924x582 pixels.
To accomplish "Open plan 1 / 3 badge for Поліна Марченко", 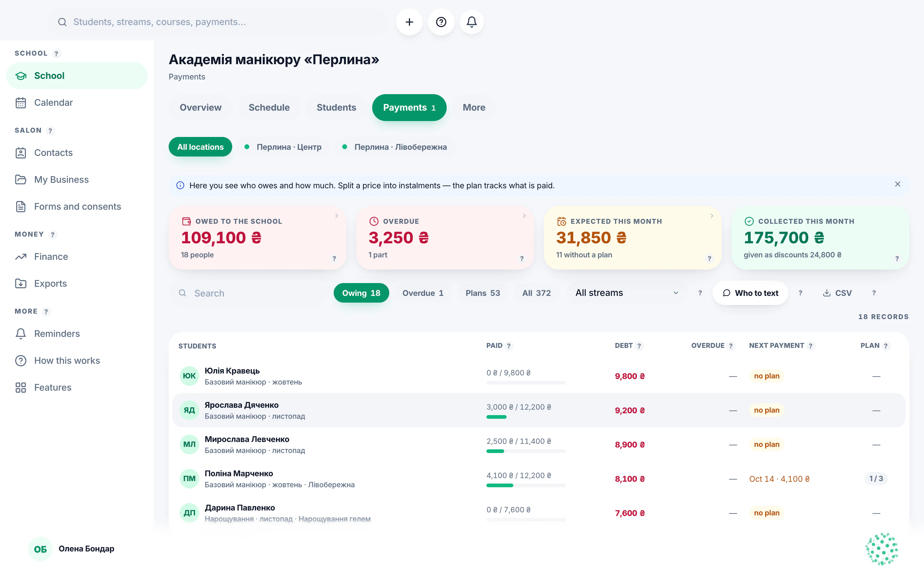I will [876, 479].
